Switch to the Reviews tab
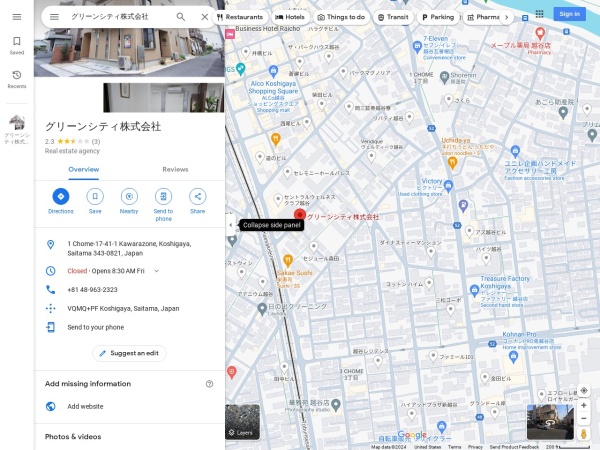 click(x=175, y=170)
